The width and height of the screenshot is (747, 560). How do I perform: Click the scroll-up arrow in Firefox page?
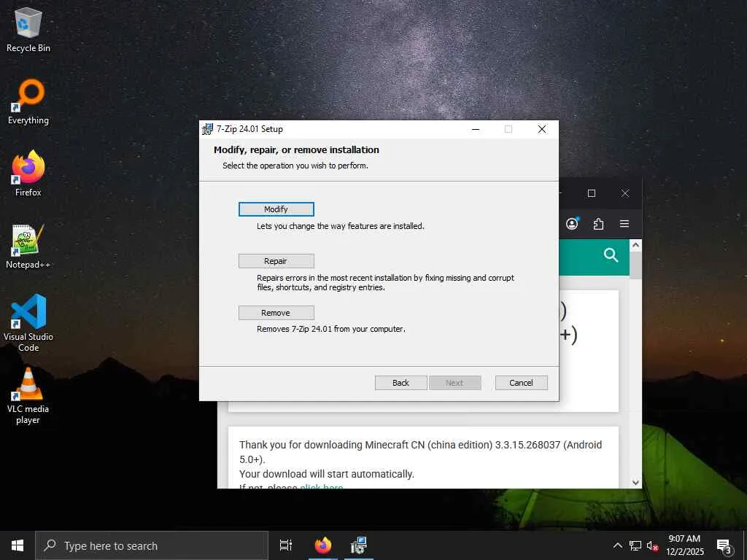[x=635, y=245]
